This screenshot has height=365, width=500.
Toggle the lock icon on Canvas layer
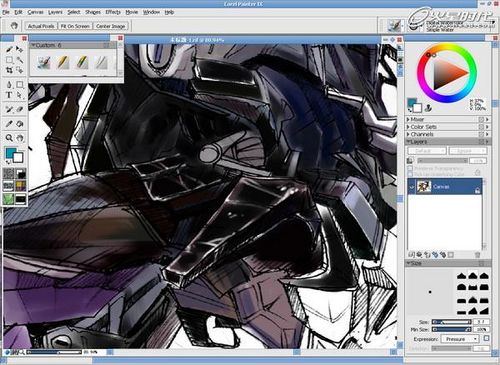tap(477, 191)
